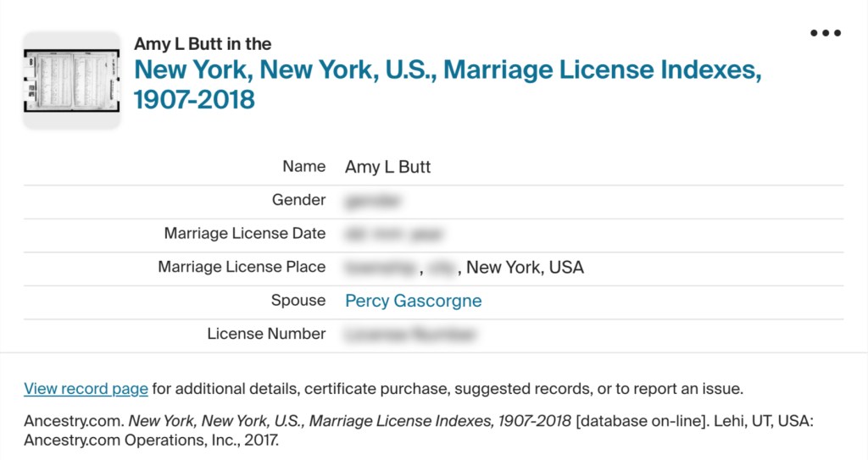Viewport: 868px width, 460px height.
Task: Click 'Ancestry.com Operations, Inc., 2017' citation text
Action: point(151,441)
